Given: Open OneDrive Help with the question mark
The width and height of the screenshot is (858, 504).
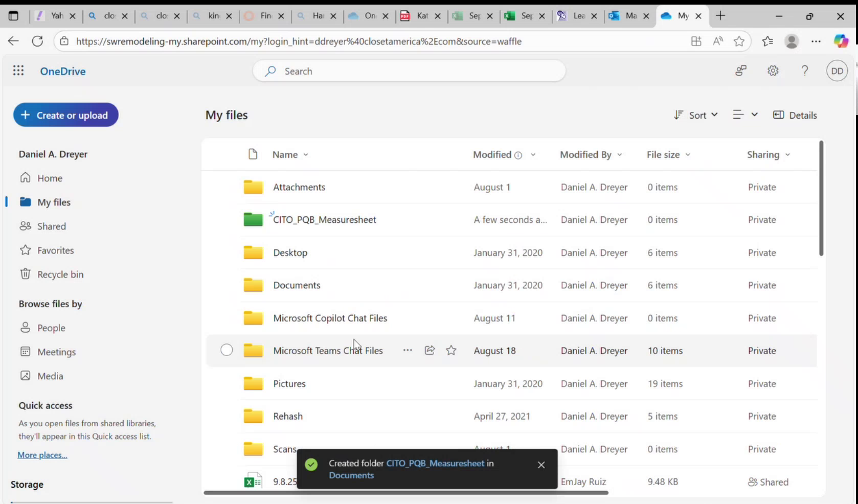Looking at the screenshot, I should pos(804,71).
